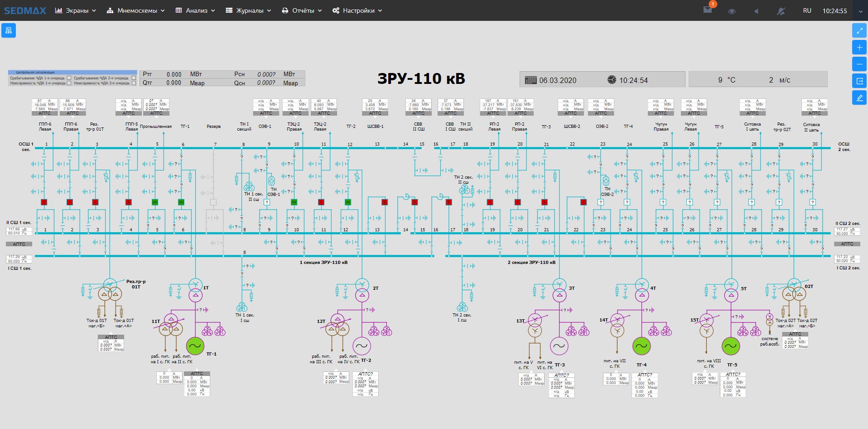
Task: Enter fullscreen with the expand arrows button
Action: point(859,30)
